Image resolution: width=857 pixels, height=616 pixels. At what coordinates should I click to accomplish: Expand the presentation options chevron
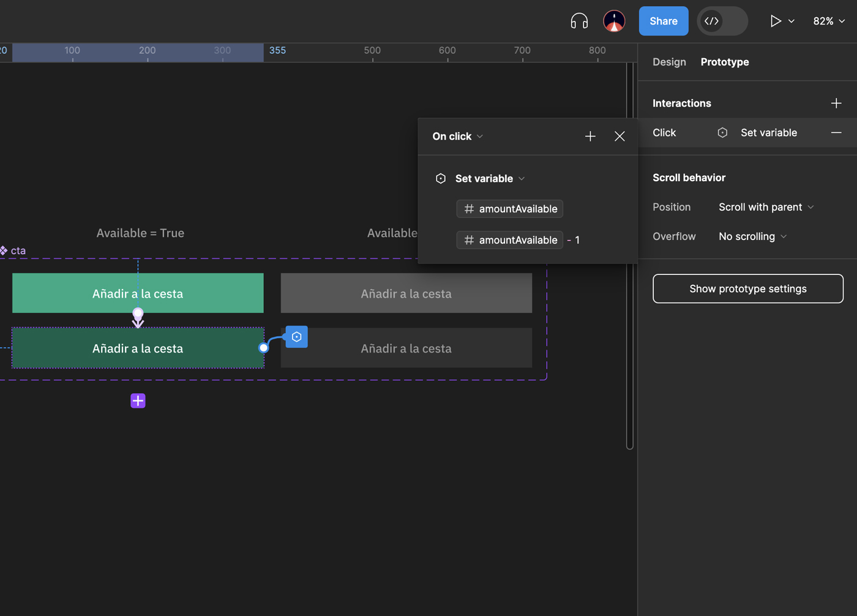pyautogui.click(x=792, y=21)
